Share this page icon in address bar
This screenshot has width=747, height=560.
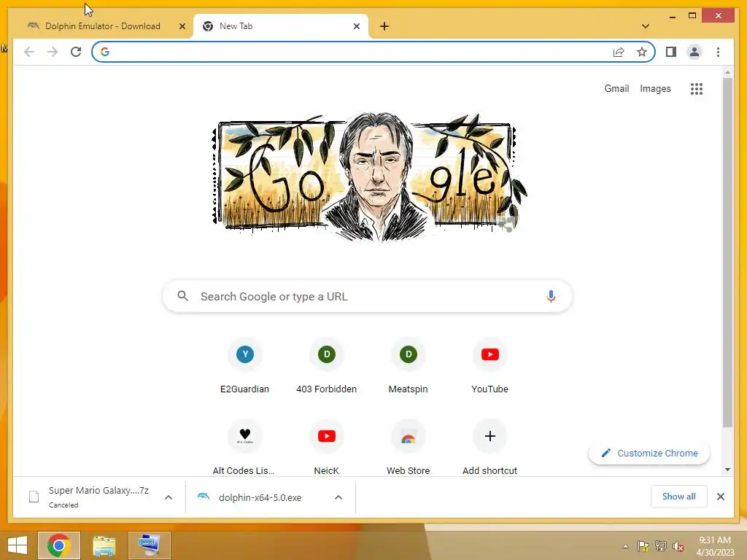click(619, 52)
